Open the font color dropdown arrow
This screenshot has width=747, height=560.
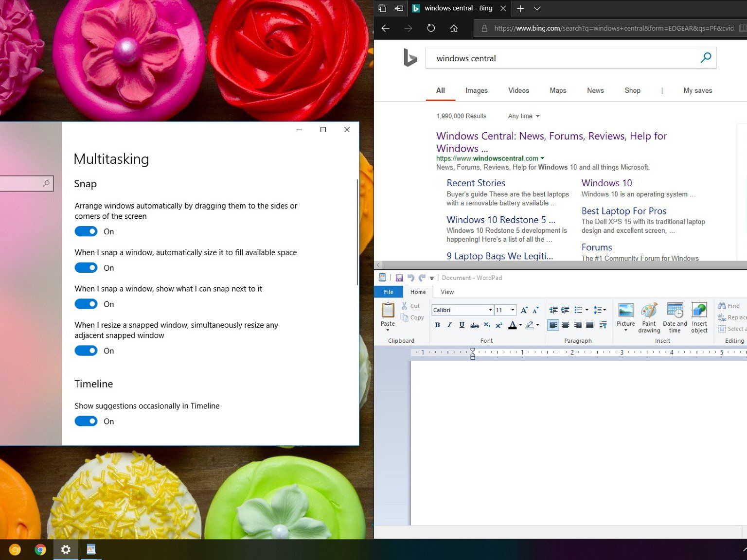[520, 325]
